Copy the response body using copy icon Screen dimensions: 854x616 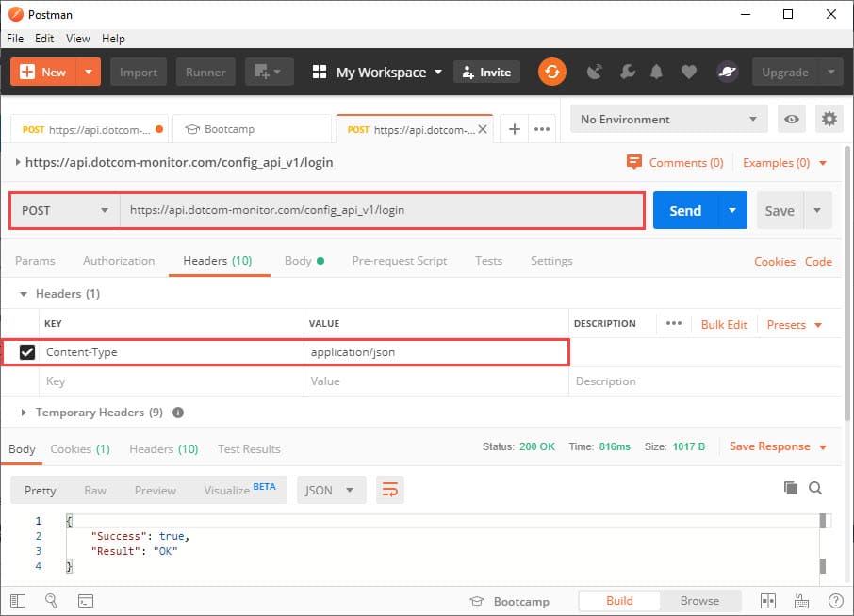pos(790,488)
